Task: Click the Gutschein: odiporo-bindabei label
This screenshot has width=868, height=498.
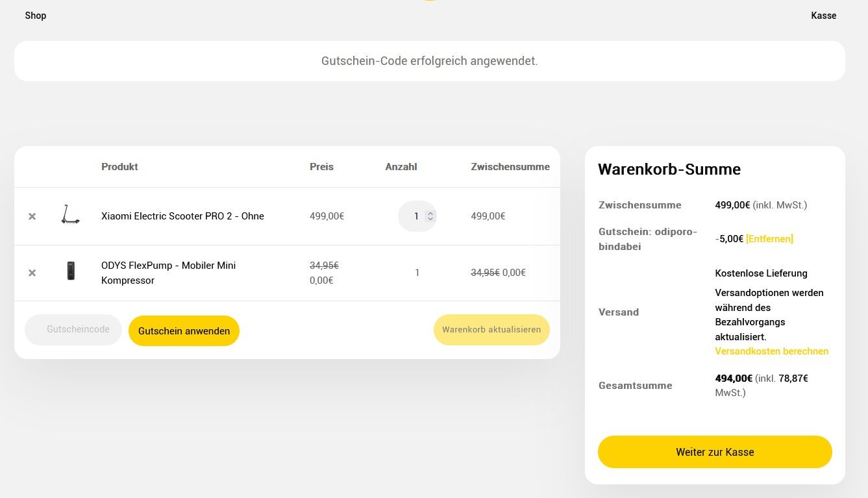Action: pyautogui.click(x=648, y=239)
